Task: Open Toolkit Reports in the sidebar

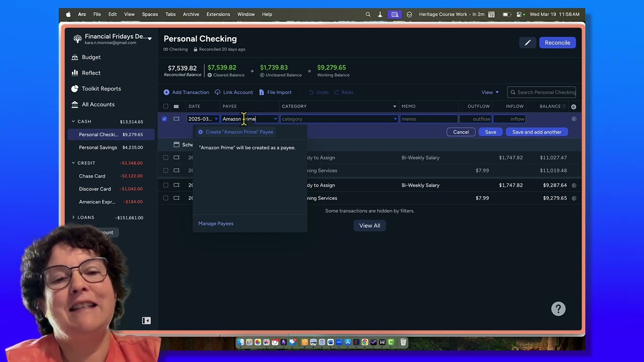Action: [96, 89]
